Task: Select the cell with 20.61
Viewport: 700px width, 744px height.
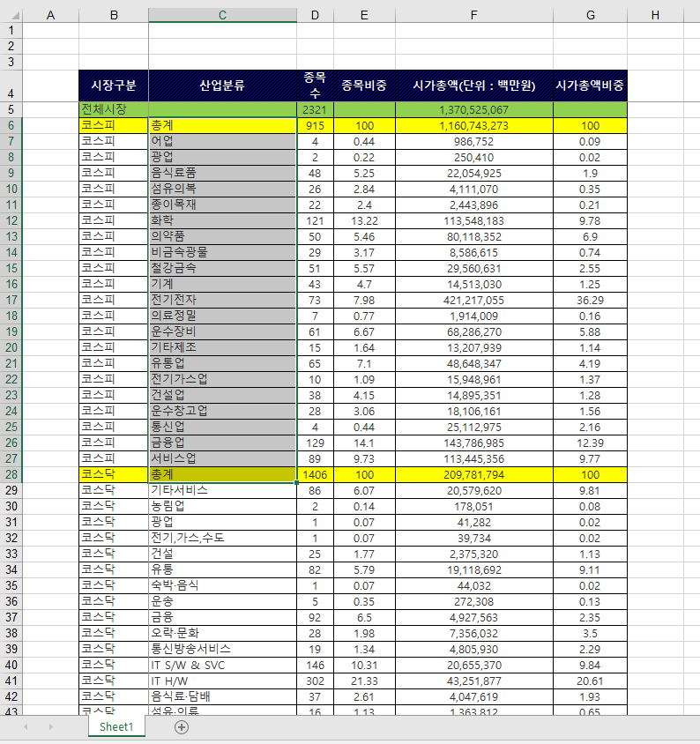Action: pyautogui.click(x=590, y=681)
